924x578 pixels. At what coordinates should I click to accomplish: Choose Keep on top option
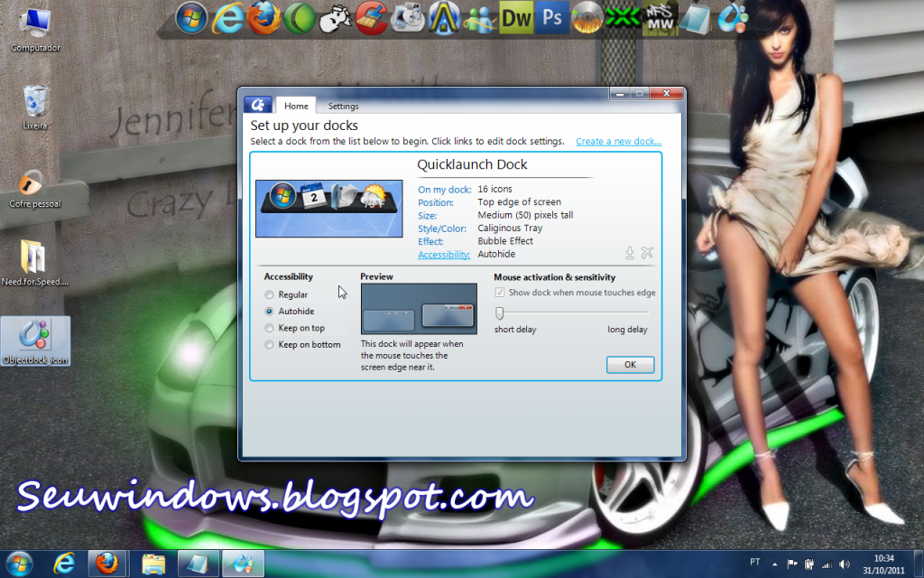click(269, 329)
